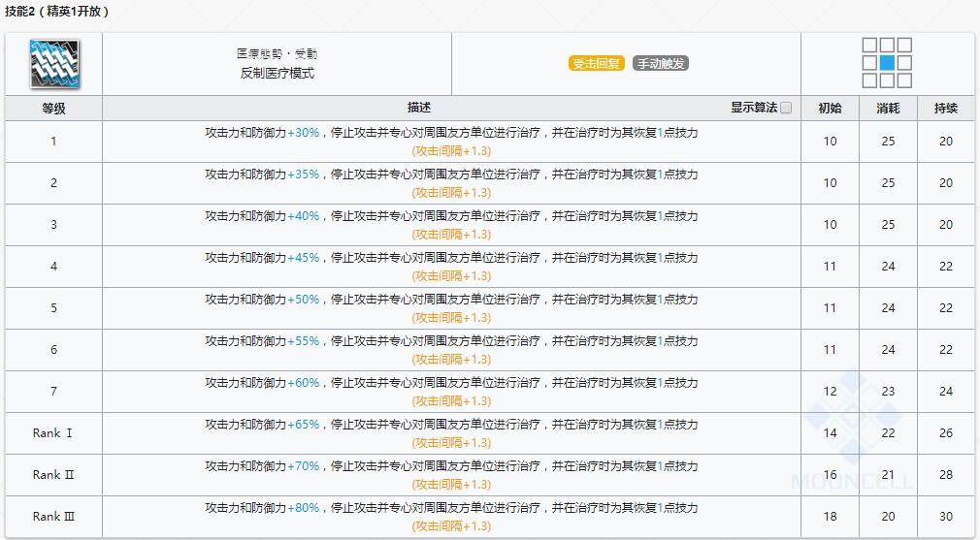Click the duration value 30 in Rank III
The height and width of the screenshot is (540, 980).
946,517
